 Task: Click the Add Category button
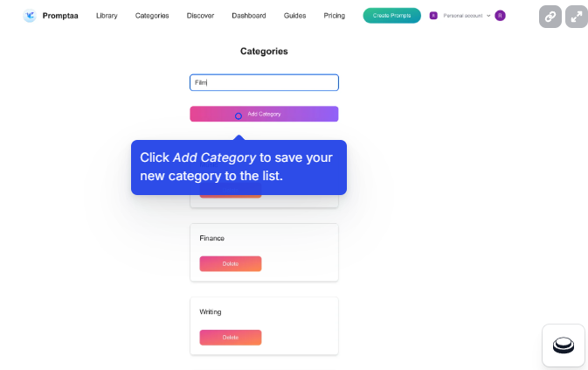click(264, 114)
